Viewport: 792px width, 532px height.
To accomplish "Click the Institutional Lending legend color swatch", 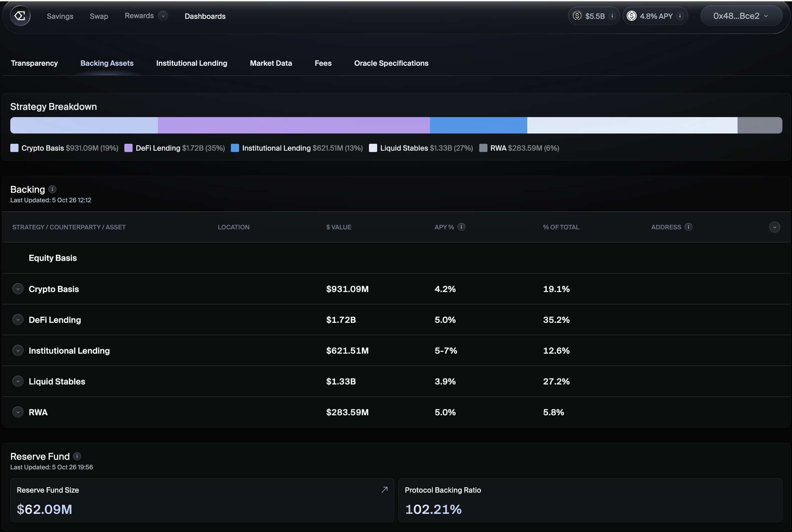I will tap(235, 148).
